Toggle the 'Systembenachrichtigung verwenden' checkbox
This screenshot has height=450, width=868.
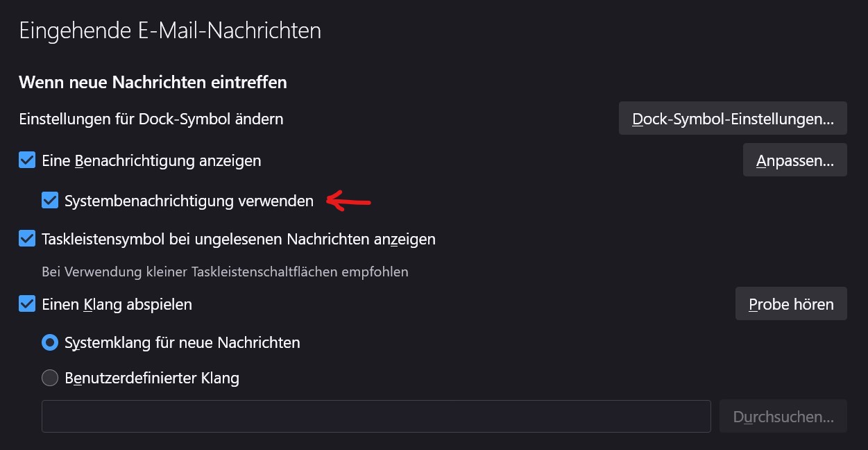50,201
